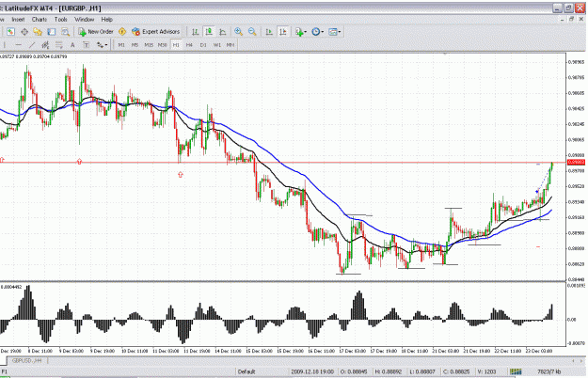Click the New Order button
This screenshot has height=378, width=588.
coord(96,32)
